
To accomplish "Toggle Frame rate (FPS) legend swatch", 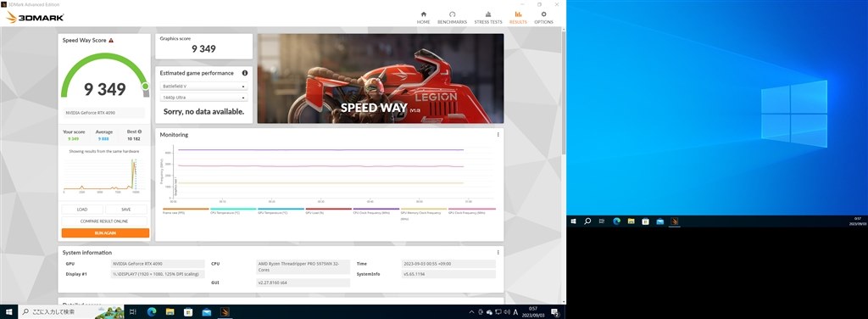I will pyautogui.click(x=186, y=209).
